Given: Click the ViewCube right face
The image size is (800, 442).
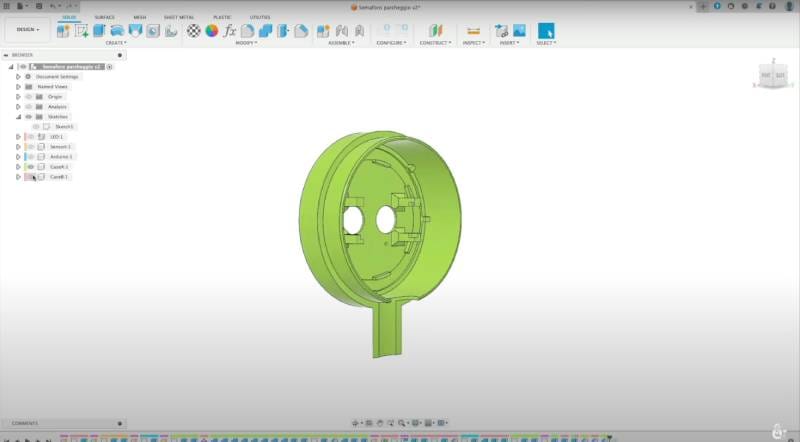Looking at the screenshot, I should coord(781,76).
